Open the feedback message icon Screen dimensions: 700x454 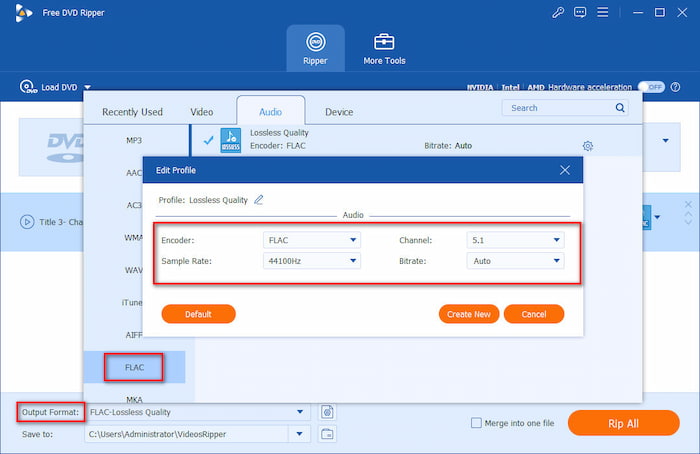580,12
